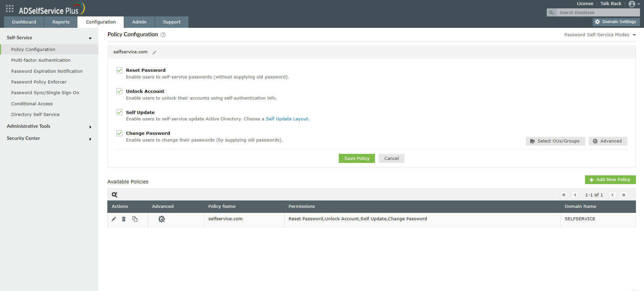
Task: Go to previous page of policies
Action: pos(575,195)
